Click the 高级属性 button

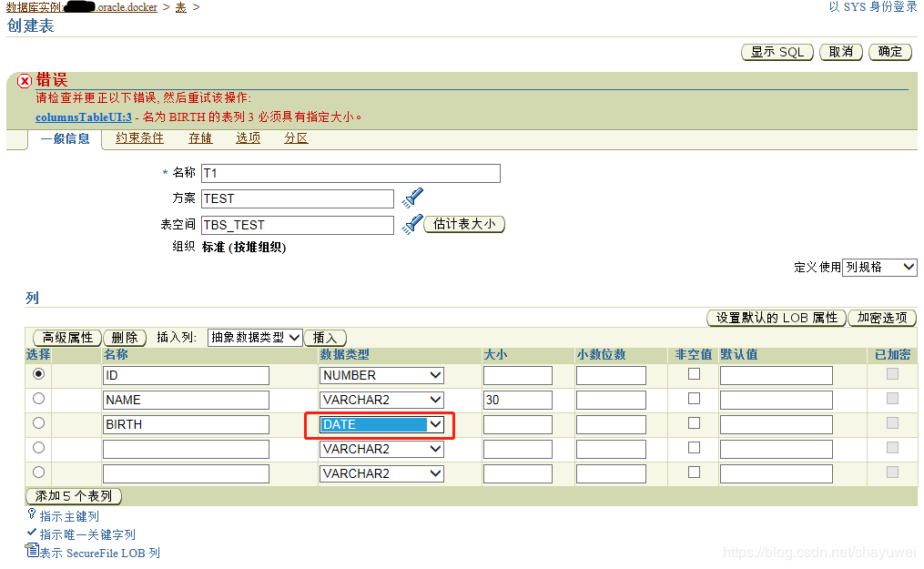67,338
